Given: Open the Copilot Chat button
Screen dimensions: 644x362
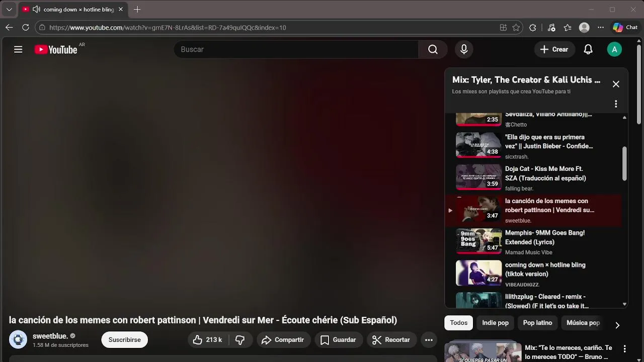Looking at the screenshot, I should [625, 28].
